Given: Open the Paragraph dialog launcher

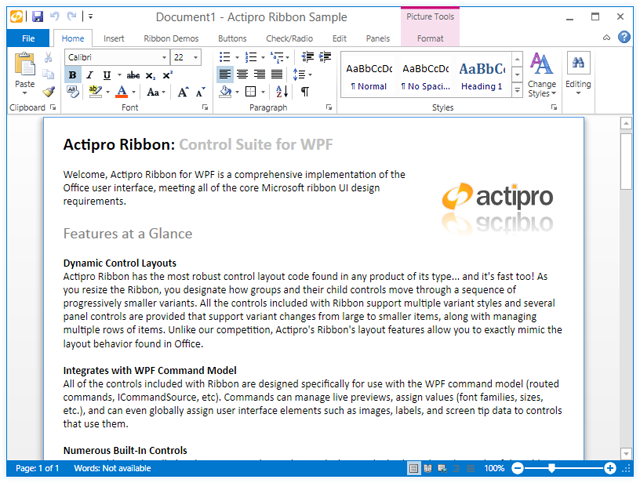Looking at the screenshot, I should pyautogui.click(x=329, y=107).
